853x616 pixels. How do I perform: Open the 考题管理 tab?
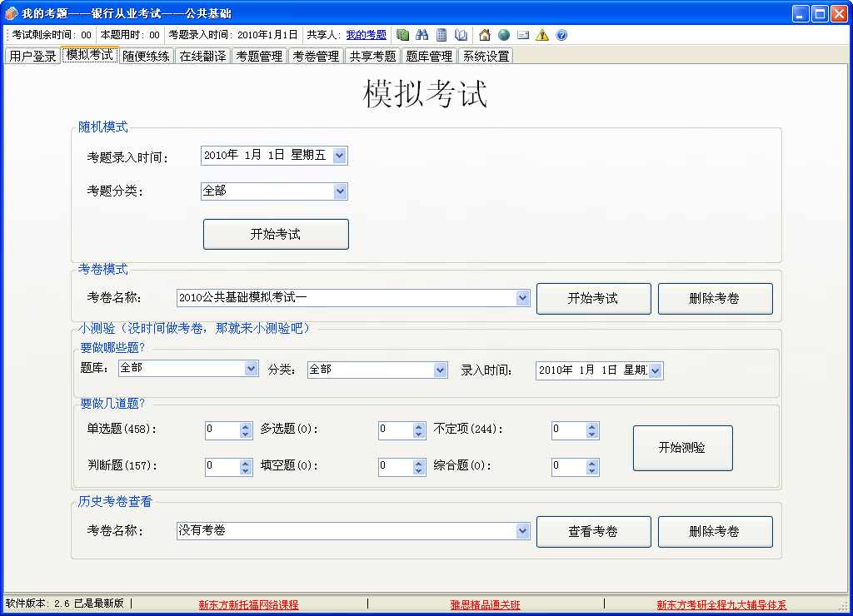(259, 56)
